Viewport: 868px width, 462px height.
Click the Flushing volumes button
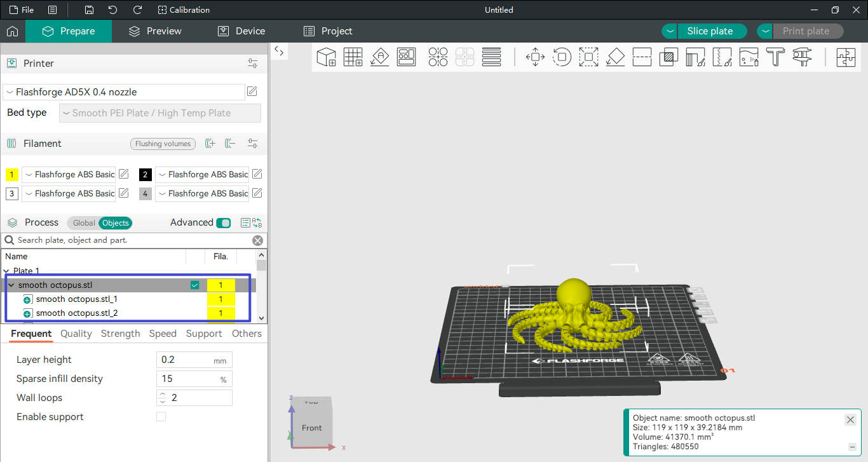click(x=163, y=144)
